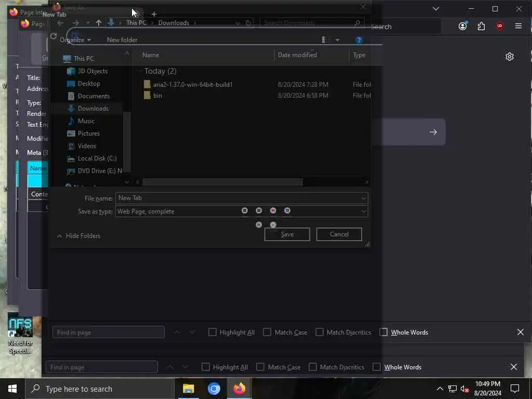Close the upper find bar
The image size is (532, 399).
520,332
